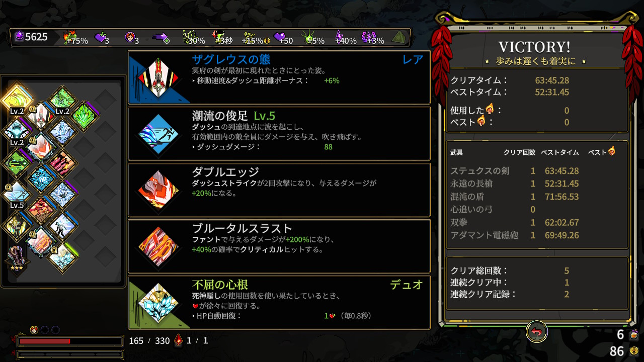644x362 pixels.
Task: Click the green pyramid icon in top bar
Action: pyautogui.click(x=399, y=37)
